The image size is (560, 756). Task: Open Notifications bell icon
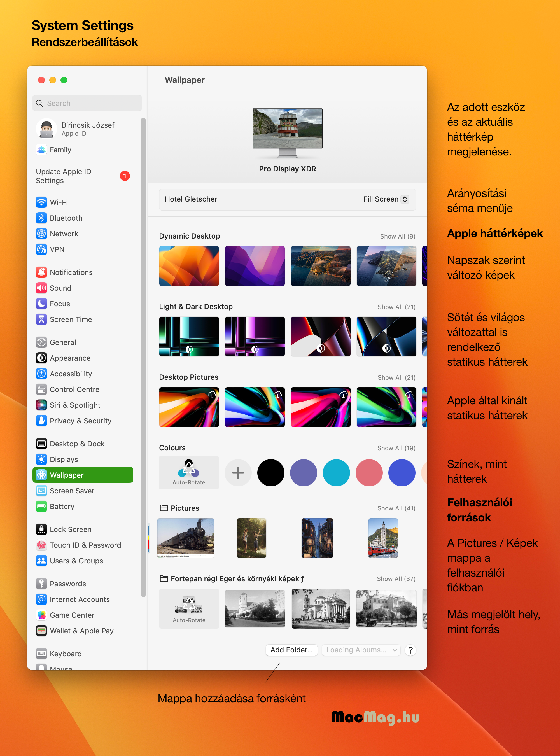point(41,272)
